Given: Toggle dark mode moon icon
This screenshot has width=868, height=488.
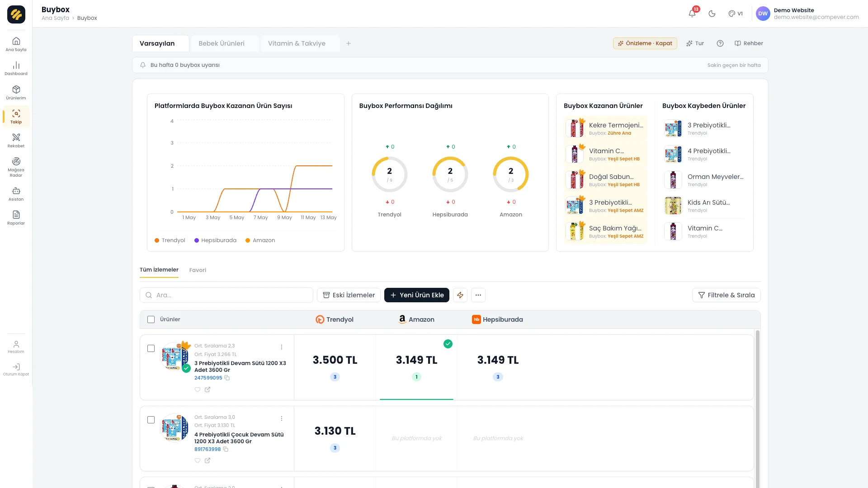Looking at the screenshot, I should click(712, 14).
